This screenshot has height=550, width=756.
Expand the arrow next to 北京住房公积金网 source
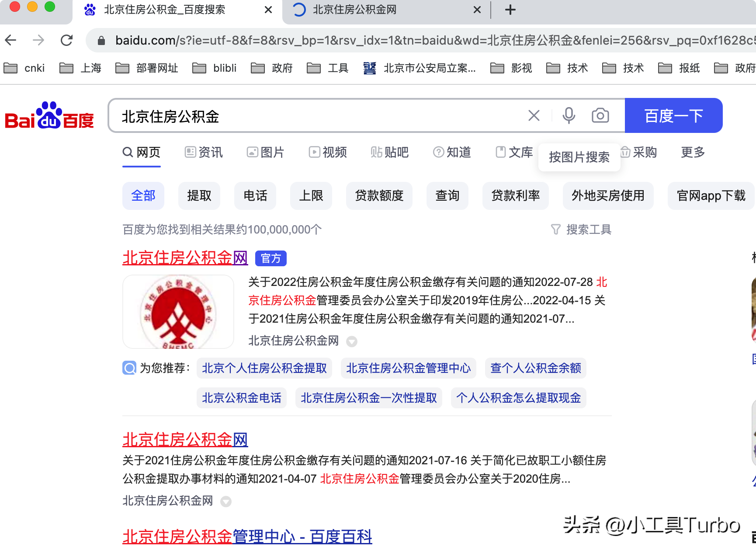click(x=352, y=341)
